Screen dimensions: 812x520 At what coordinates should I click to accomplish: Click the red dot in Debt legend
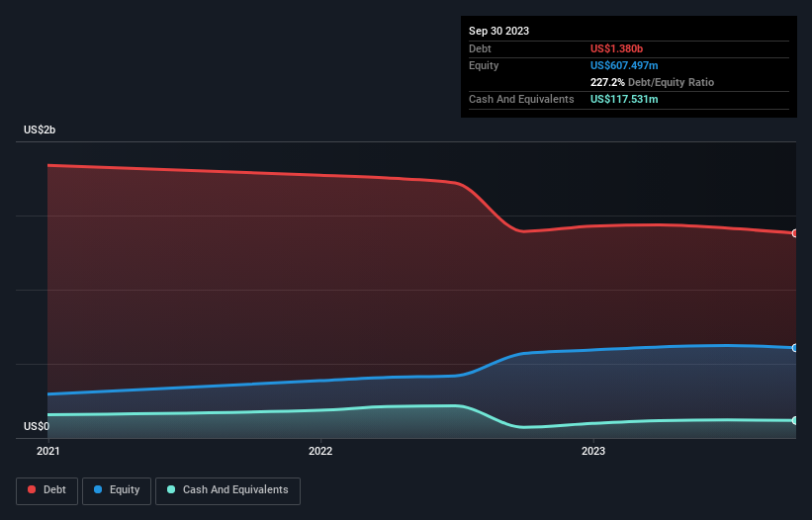click(x=32, y=489)
